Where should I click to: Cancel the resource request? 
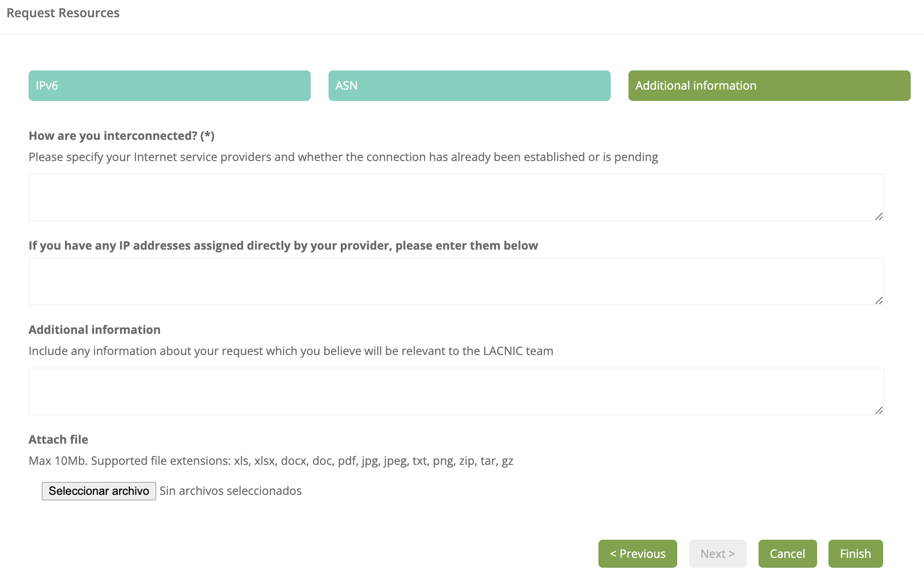[x=787, y=554]
